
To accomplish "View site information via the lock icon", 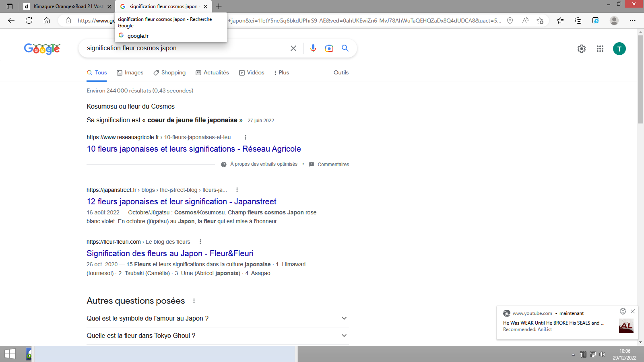I will click(68, 21).
